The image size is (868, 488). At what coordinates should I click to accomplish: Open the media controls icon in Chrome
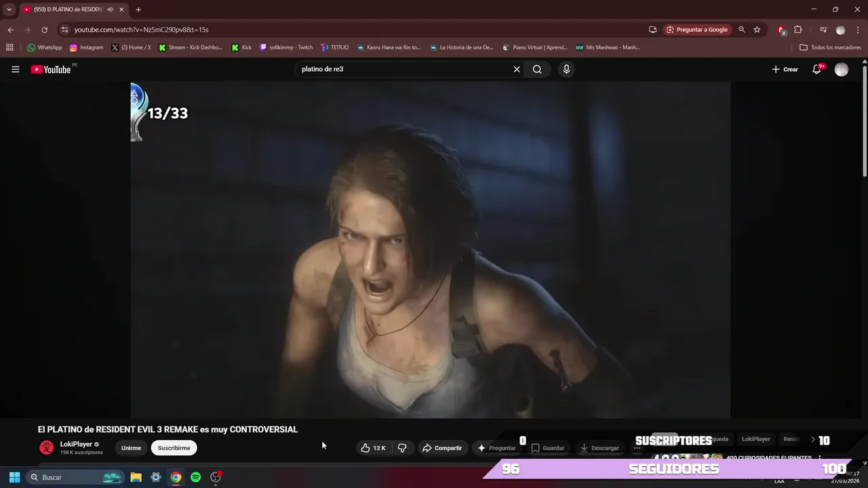(823, 30)
